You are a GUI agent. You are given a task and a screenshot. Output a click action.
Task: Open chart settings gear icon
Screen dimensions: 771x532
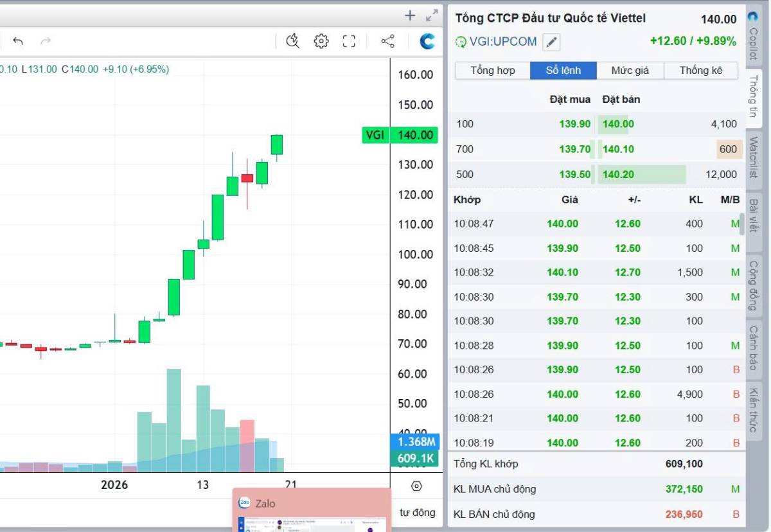coord(321,42)
